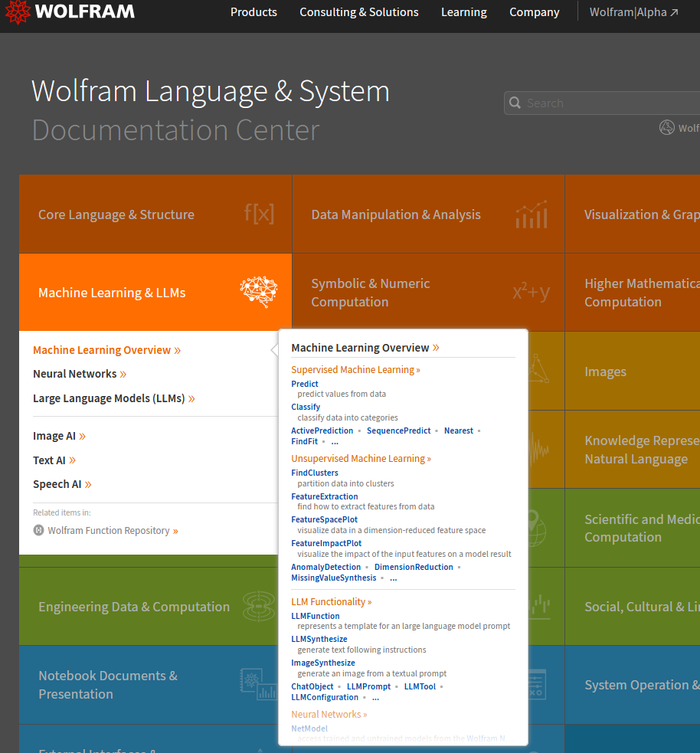Screen dimensions: 700x753
Task: Open the ChatObject link
Action: click(312, 686)
